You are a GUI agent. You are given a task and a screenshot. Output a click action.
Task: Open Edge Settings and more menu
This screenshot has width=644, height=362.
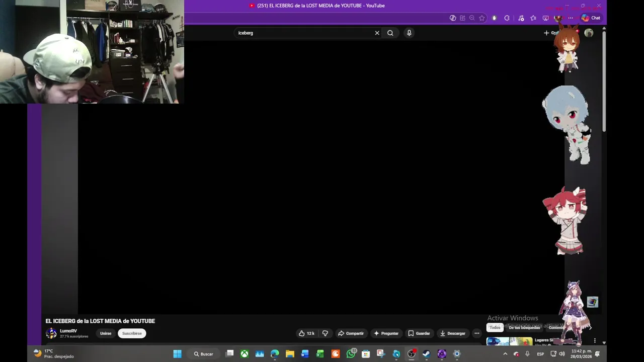(x=571, y=18)
